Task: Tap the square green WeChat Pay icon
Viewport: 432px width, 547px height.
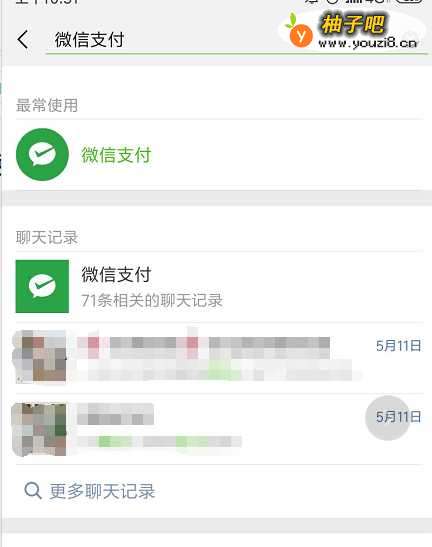Action: point(42,286)
